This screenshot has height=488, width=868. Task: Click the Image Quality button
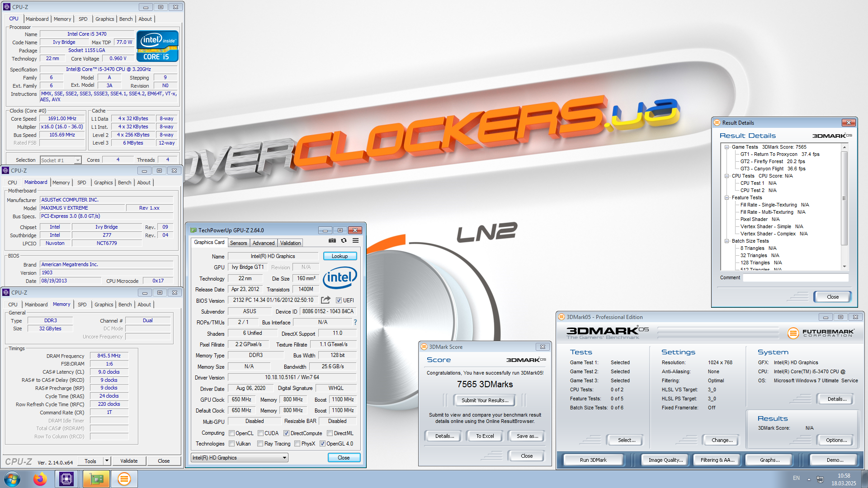[665, 460]
